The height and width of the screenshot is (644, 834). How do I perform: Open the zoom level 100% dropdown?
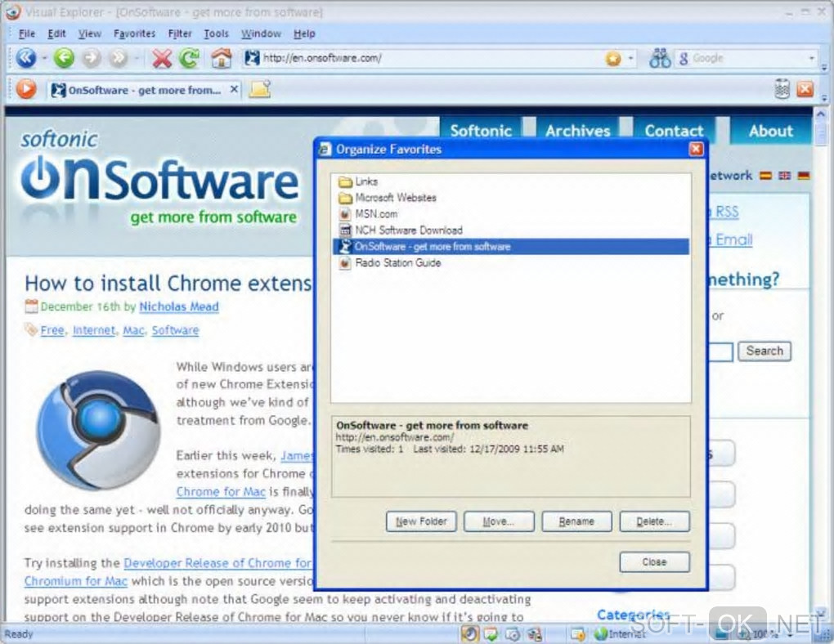(x=791, y=634)
